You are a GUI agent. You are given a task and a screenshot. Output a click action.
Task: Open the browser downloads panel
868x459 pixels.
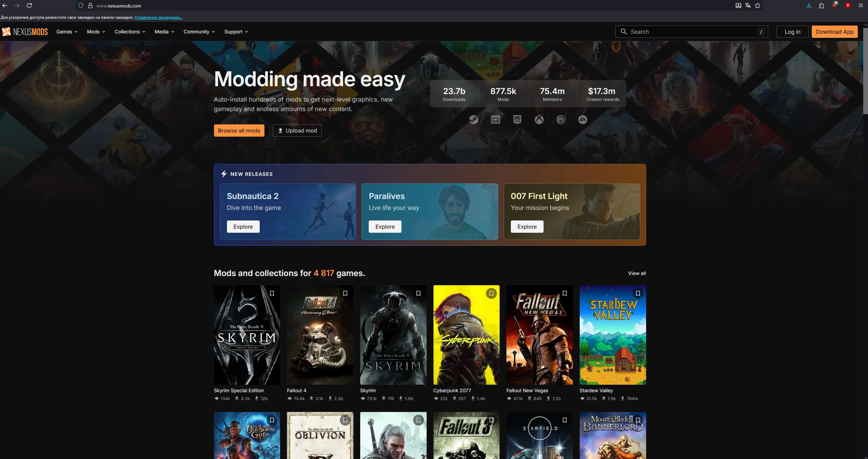click(x=809, y=5)
